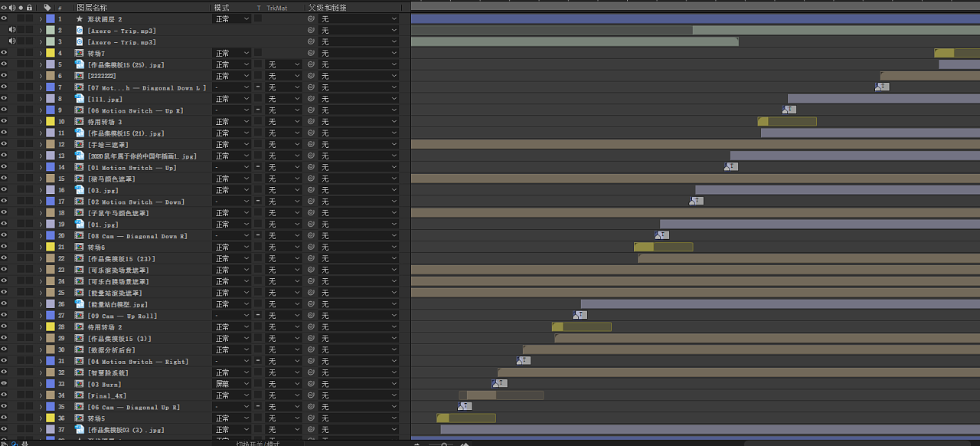Click the parent pick whip of 转场6
Screen dimensions: 980x446
tap(311, 247)
